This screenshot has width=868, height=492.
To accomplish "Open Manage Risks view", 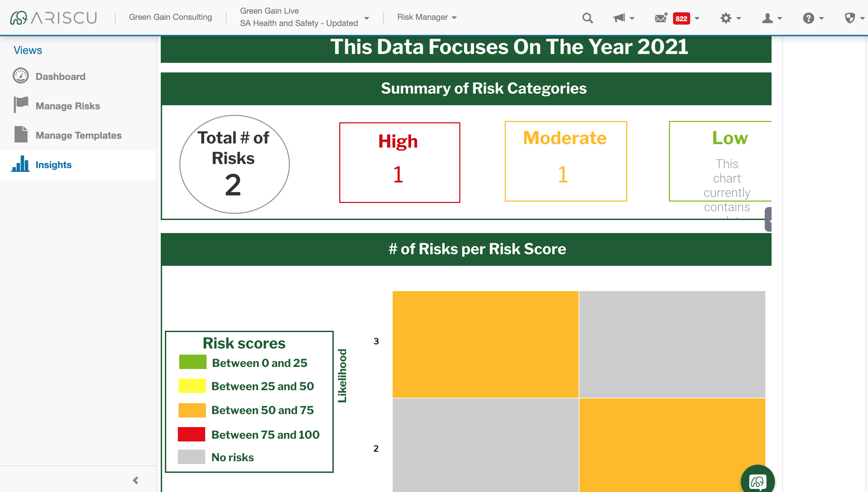I will click(x=68, y=106).
